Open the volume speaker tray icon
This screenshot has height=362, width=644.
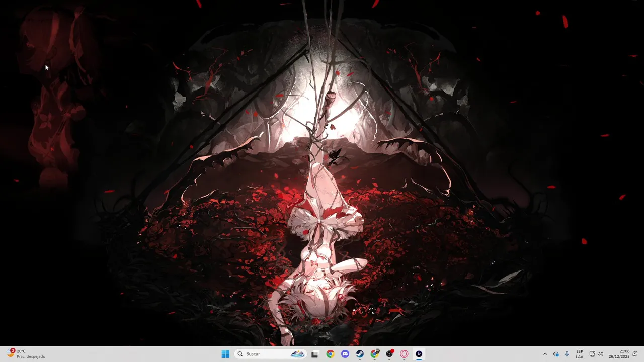click(x=600, y=354)
